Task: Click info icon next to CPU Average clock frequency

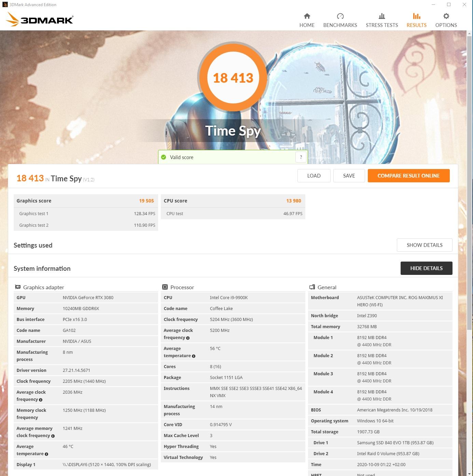Action: click(188, 338)
